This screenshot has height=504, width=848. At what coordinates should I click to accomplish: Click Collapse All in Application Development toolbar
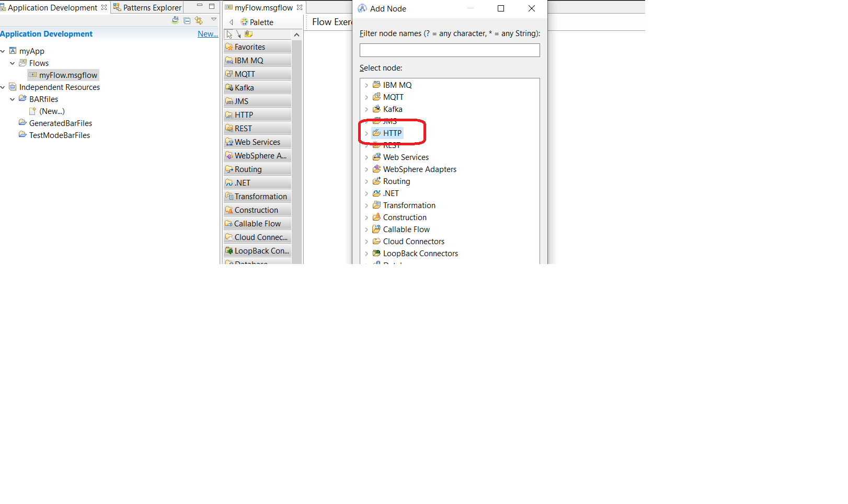[x=187, y=20]
